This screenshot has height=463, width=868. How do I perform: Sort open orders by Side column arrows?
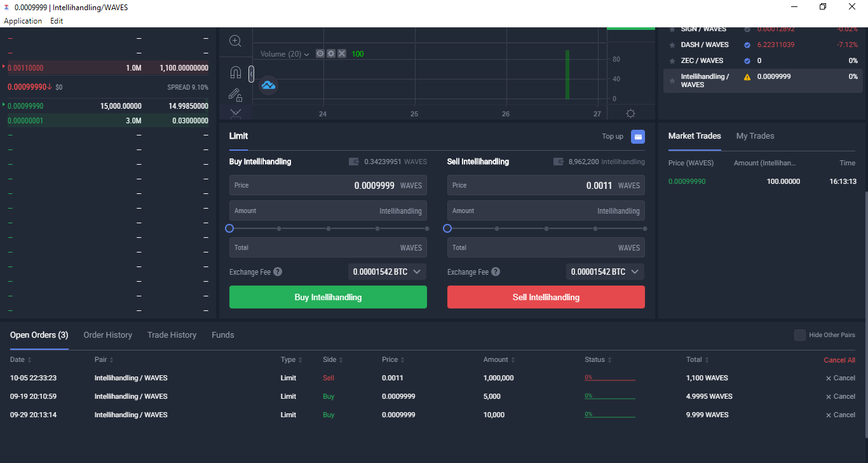[x=341, y=360]
